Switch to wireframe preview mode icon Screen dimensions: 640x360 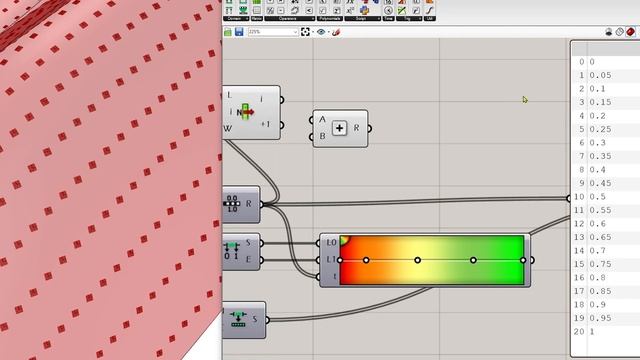620,32
